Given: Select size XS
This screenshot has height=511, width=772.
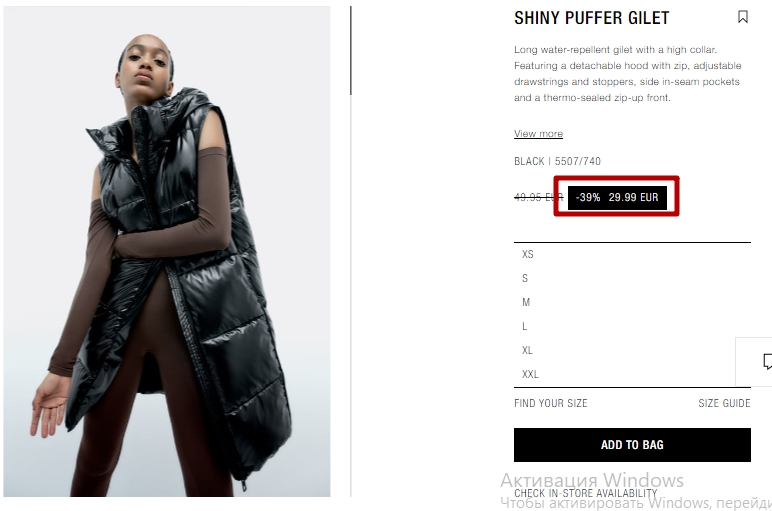Looking at the screenshot, I should click(632, 255).
